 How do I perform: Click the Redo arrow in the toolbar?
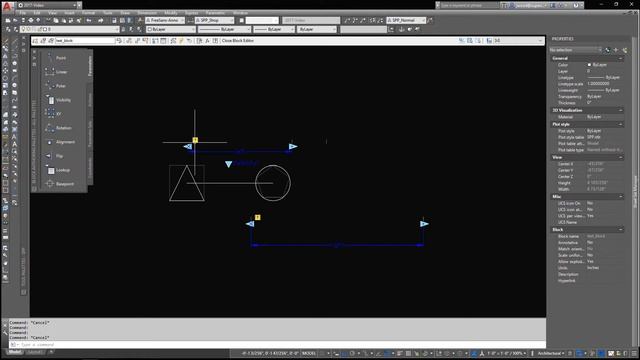pos(100,20)
